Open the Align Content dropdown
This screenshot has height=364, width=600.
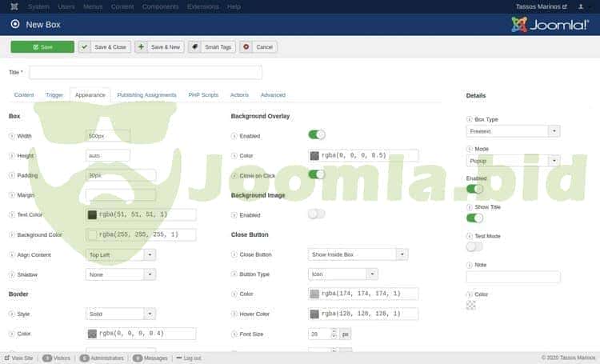120,254
